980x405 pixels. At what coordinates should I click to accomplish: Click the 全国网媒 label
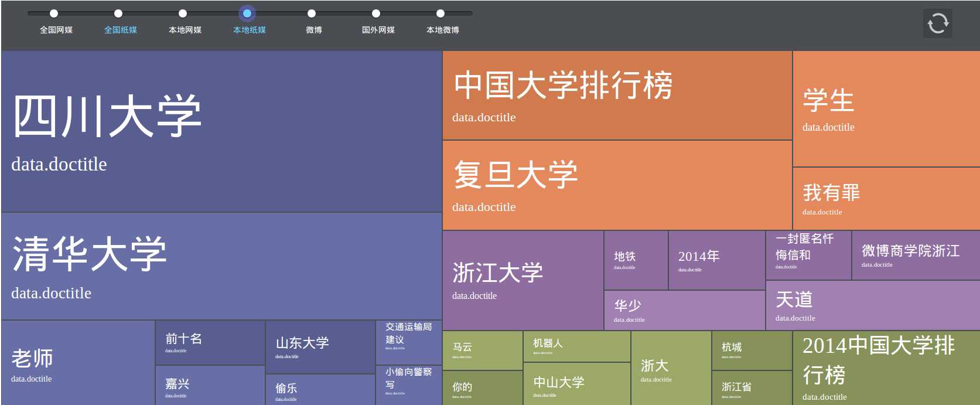pyautogui.click(x=56, y=30)
